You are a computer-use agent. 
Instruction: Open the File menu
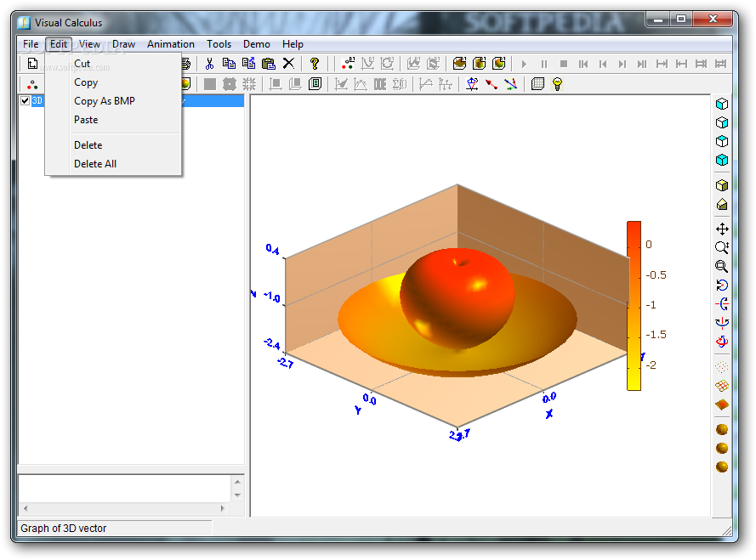point(31,44)
